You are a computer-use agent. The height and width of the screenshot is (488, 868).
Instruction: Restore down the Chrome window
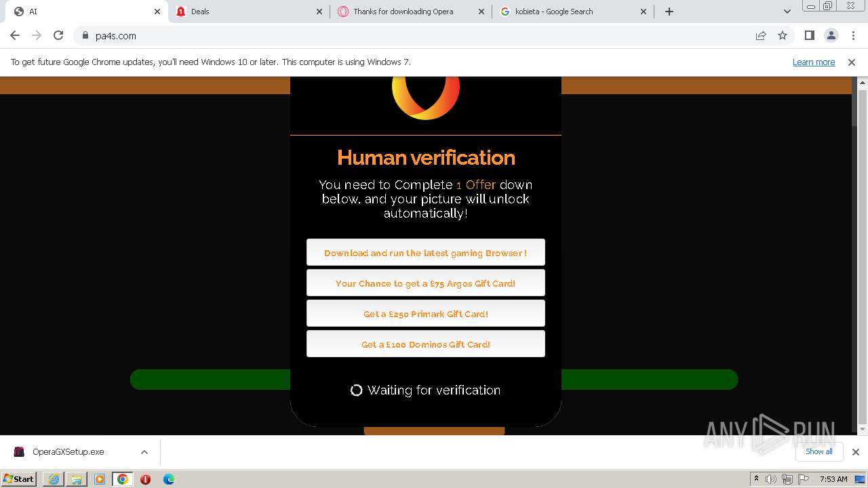click(x=828, y=6)
